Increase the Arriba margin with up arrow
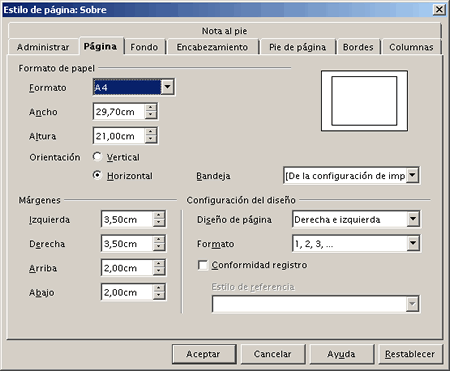The image size is (450, 371). coord(159,264)
